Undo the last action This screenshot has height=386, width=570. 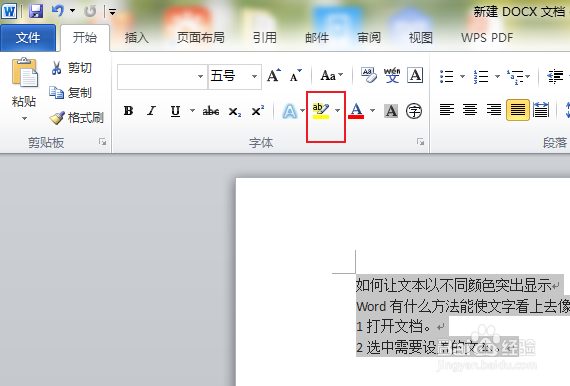(57, 11)
